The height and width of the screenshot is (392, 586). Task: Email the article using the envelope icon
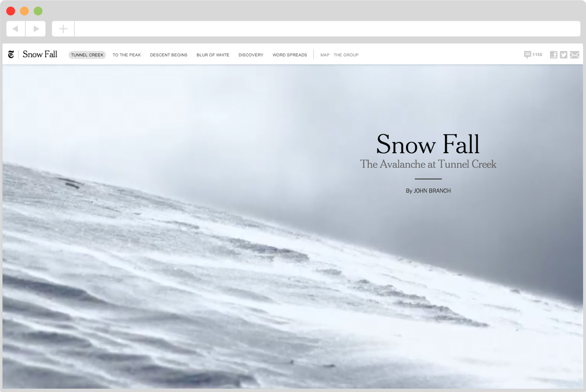tap(574, 55)
